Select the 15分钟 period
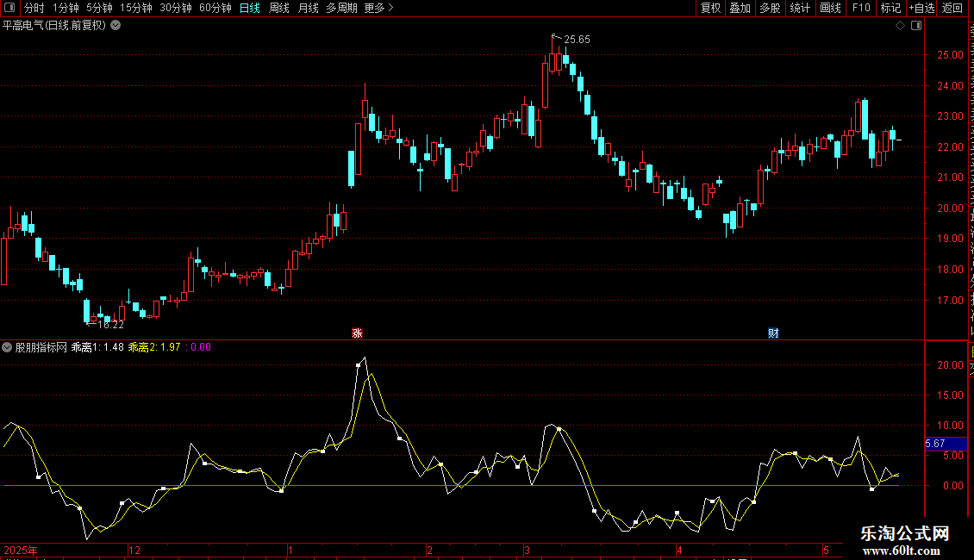This screenshot has height=560, width=974. 136,8
